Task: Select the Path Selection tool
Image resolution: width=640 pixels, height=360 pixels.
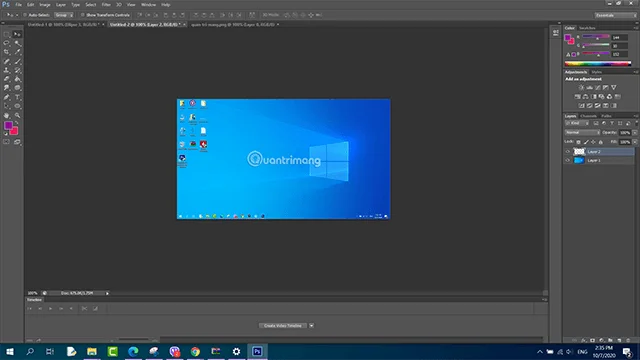Action: click(7, 106)
